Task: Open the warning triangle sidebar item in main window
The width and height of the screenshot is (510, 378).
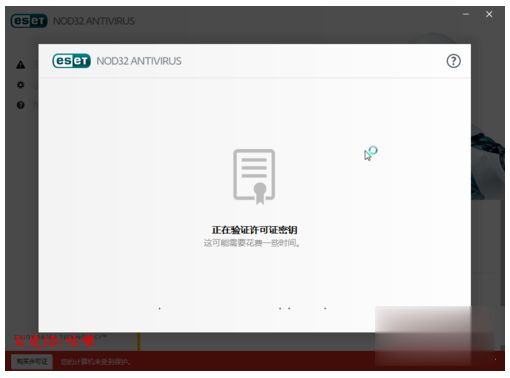Action: 21,65
